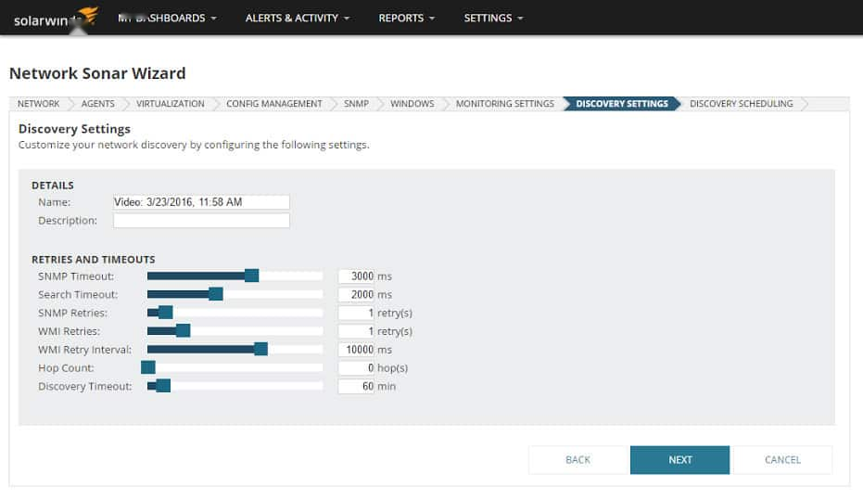This screenshot has height=500, width=863.
Task: Click the Discovery Timeout value field
Action: (x=357, y=386)
